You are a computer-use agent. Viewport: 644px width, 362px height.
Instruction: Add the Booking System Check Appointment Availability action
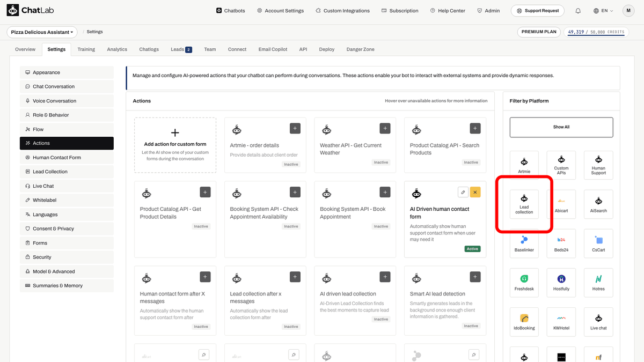(x=295, y=192)
